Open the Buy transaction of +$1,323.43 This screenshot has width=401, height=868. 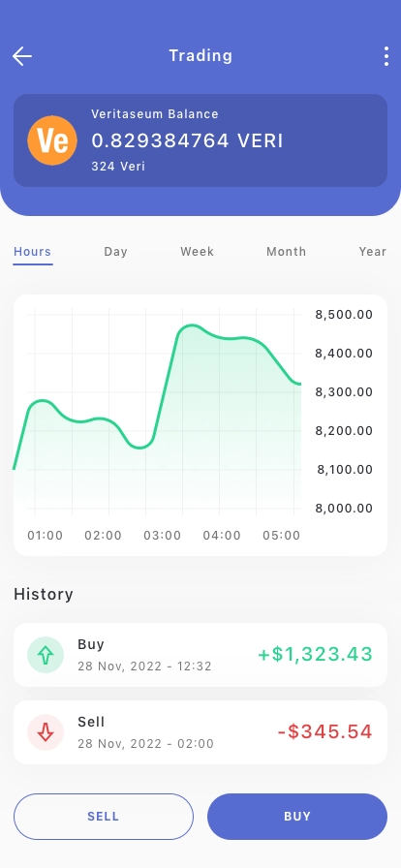click(200, 655)
